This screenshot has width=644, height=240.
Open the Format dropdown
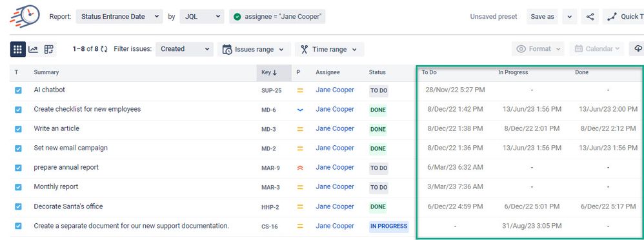coord(538,49)
